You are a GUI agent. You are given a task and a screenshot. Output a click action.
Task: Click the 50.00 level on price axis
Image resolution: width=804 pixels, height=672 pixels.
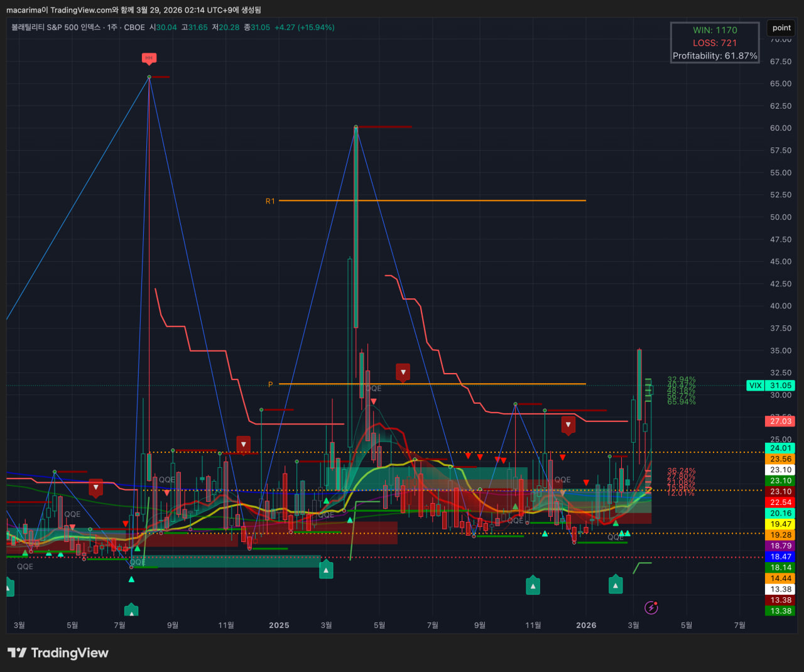click(x=781, y=217)
